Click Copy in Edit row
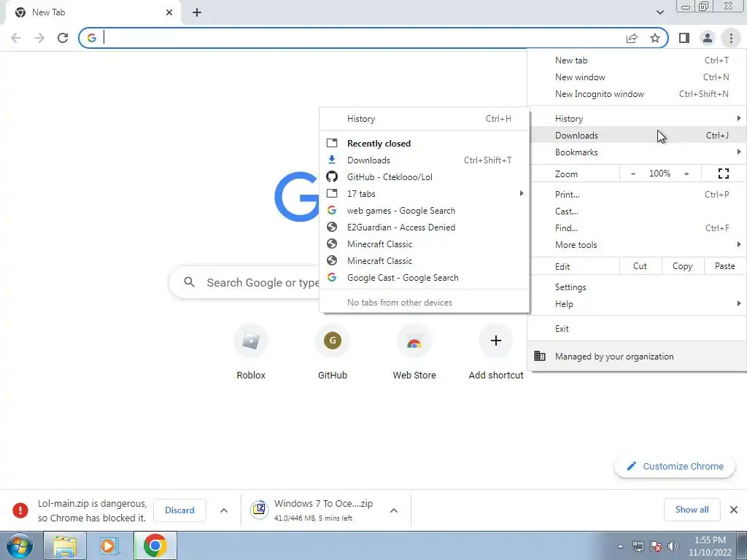The height and width of the screenshot is (560, 747). coord(682,266)
